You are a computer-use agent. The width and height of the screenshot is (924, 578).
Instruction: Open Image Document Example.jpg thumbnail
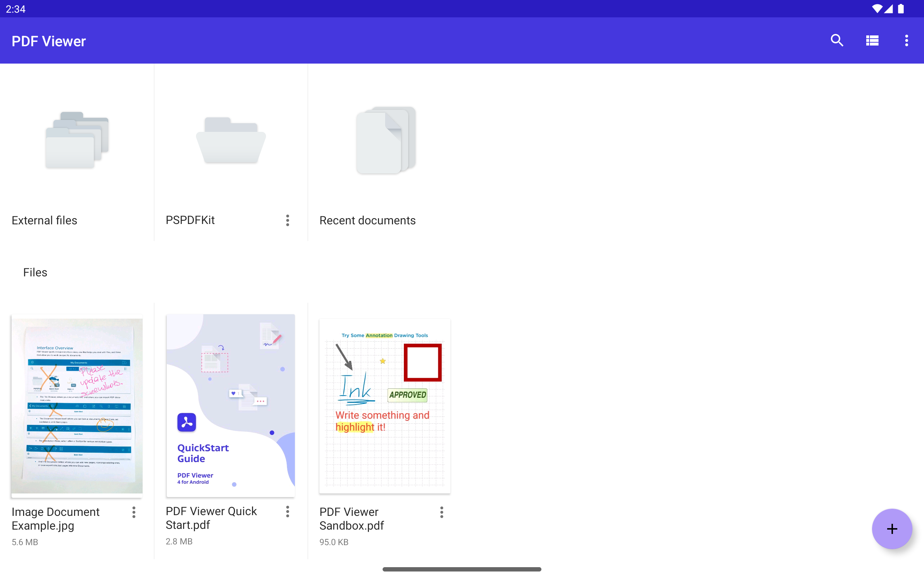pos(77,406)
